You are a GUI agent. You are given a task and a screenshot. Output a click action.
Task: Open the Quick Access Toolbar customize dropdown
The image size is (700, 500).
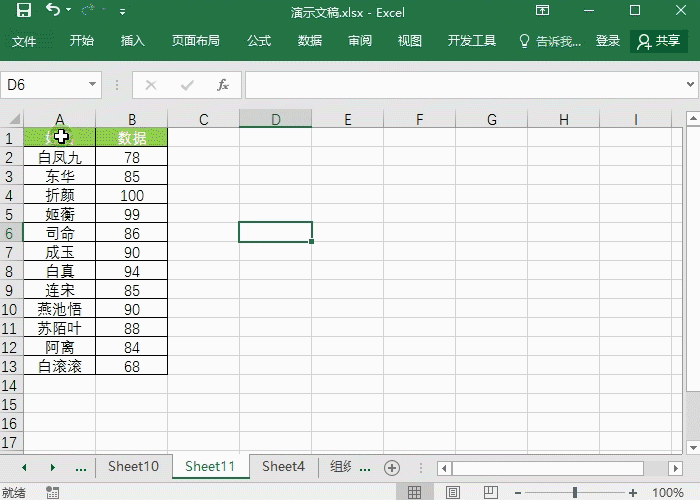[x=122, y=12]
